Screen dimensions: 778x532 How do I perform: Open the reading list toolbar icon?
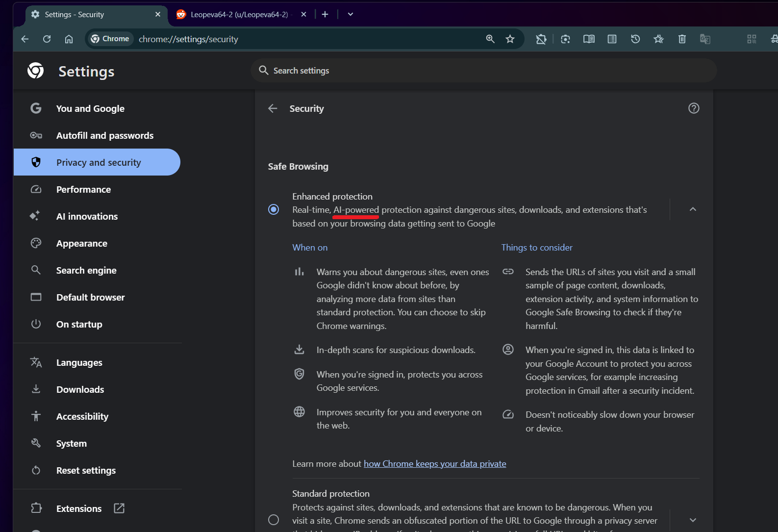coord(612,39)
